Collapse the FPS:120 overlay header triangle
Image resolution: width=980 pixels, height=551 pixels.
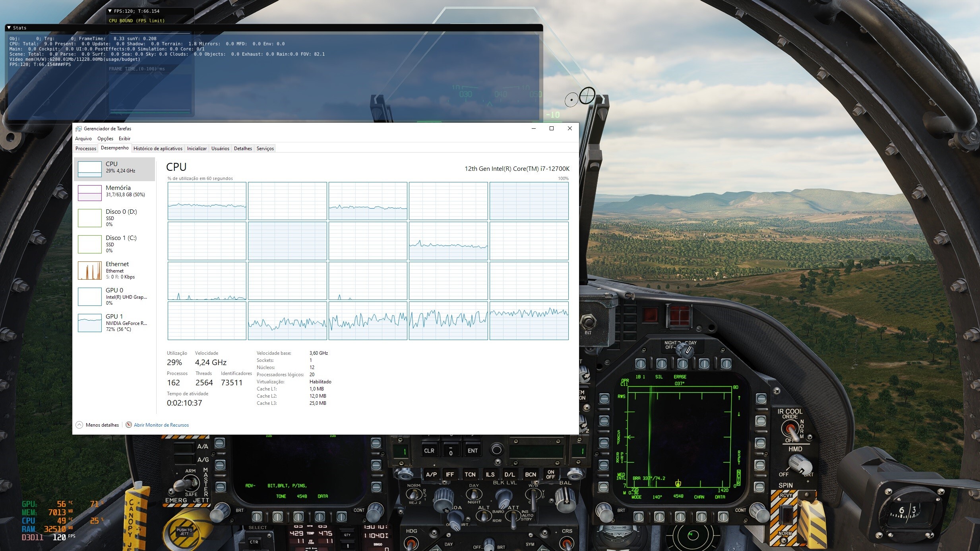pyautogui.click(x=110, y=11)
